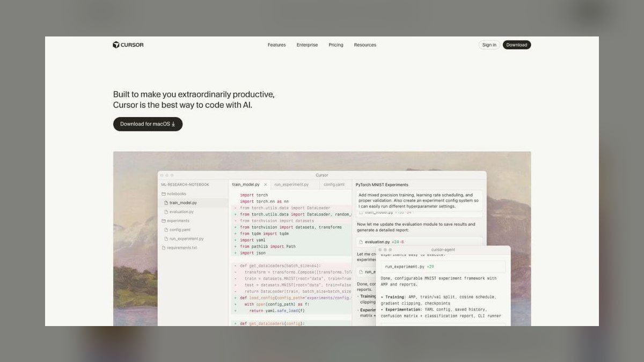Click the cursor-agent window title bar
644x362 pixels.
click(x=443, y=250)
